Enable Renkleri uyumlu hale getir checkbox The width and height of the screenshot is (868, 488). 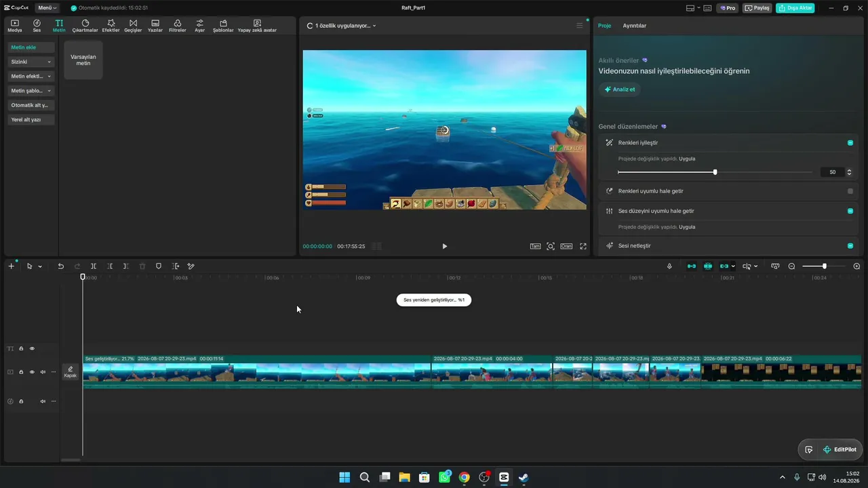pyautogui.click(x=850, y=191)
